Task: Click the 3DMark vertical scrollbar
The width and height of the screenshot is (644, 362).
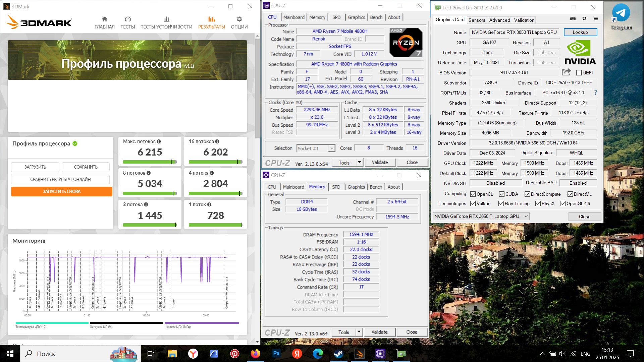Action: tap(257, 89)
